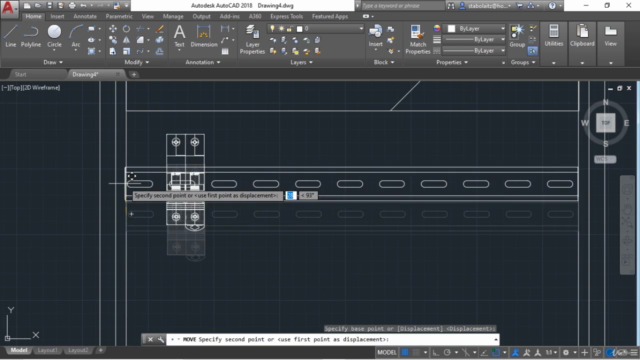Expand the Layers panel dropdown
This screenshot has width=640, height=360.
[301, 62]
